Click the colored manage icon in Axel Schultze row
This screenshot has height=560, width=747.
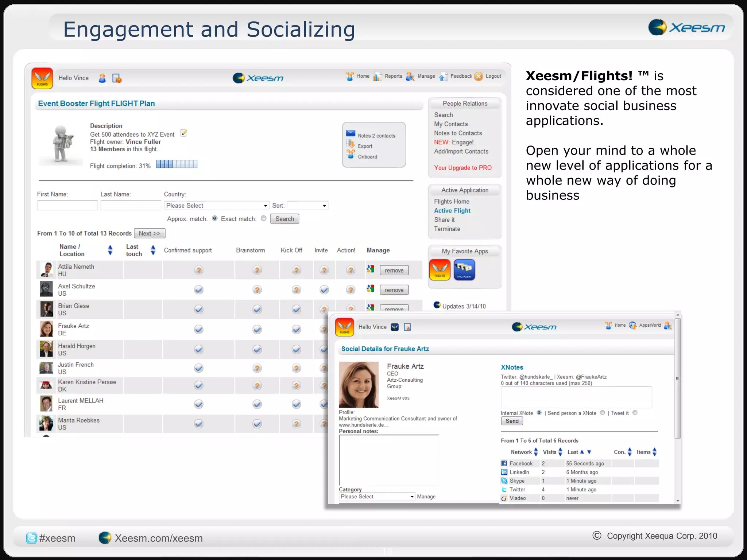click(x=371, y=289)
